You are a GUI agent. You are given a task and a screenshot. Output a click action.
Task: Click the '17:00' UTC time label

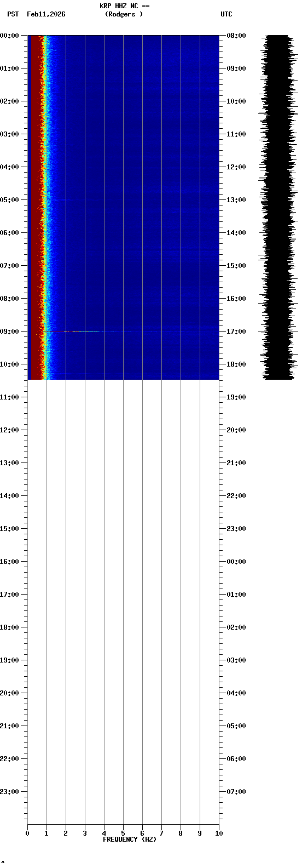[236, 332]
